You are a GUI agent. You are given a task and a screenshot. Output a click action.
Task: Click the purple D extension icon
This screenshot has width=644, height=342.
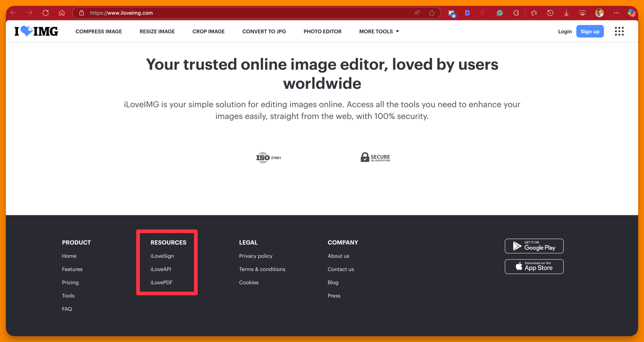pos(467,13)
